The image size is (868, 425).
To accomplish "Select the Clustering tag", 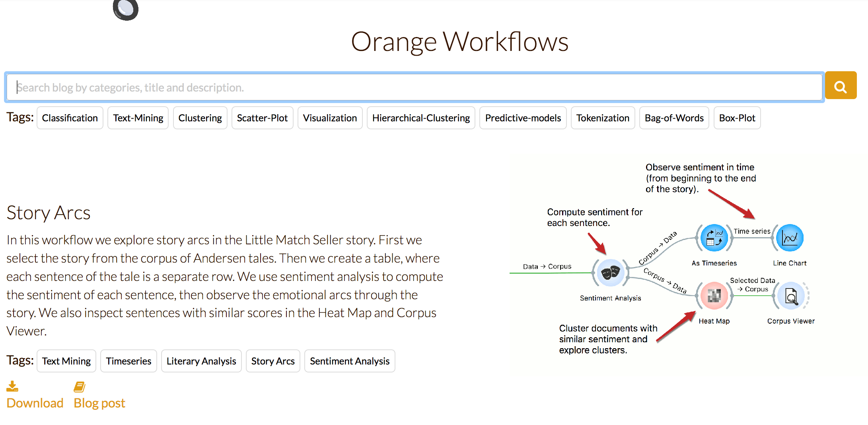I will 200,118.
